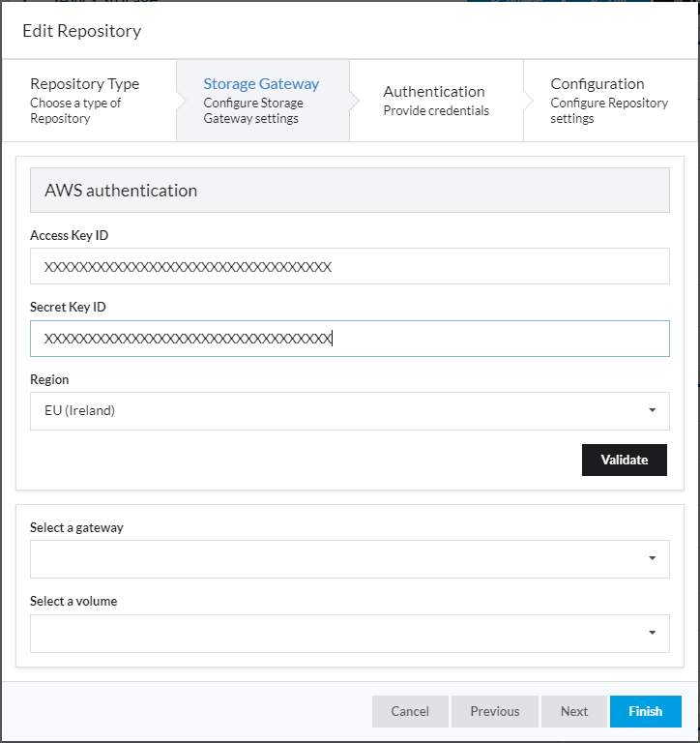The width and height of the screenshot is (700, 743).
Task: Click the Secret Key ID label
Action: [x=68, y=307]
